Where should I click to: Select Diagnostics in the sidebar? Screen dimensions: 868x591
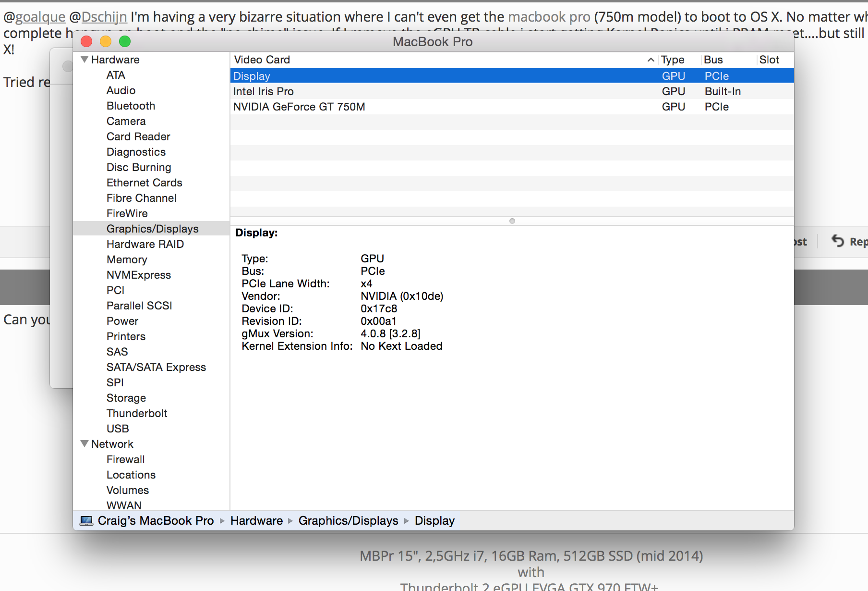[x=136, y=152]
